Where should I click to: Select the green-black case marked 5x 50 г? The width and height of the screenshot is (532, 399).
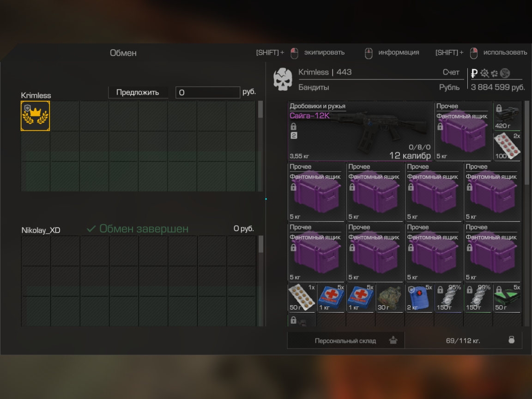point(507,297)
